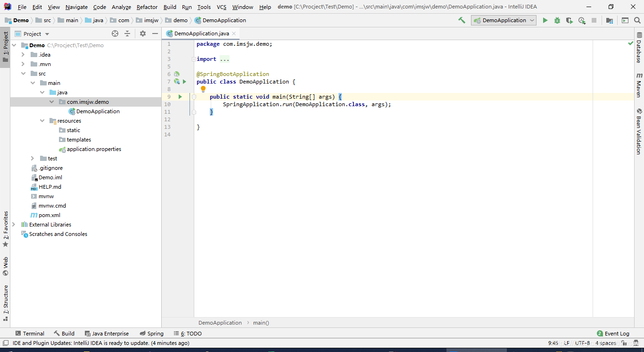Click the UTF-8 encoding in status bar
The image size is (644, 352).
582,343
